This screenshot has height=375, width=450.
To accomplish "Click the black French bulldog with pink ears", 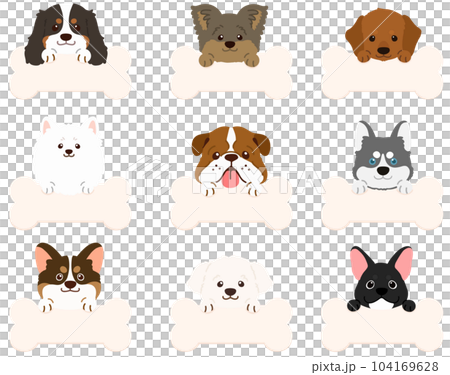I will pyautogui.click(x=381, y=279).
